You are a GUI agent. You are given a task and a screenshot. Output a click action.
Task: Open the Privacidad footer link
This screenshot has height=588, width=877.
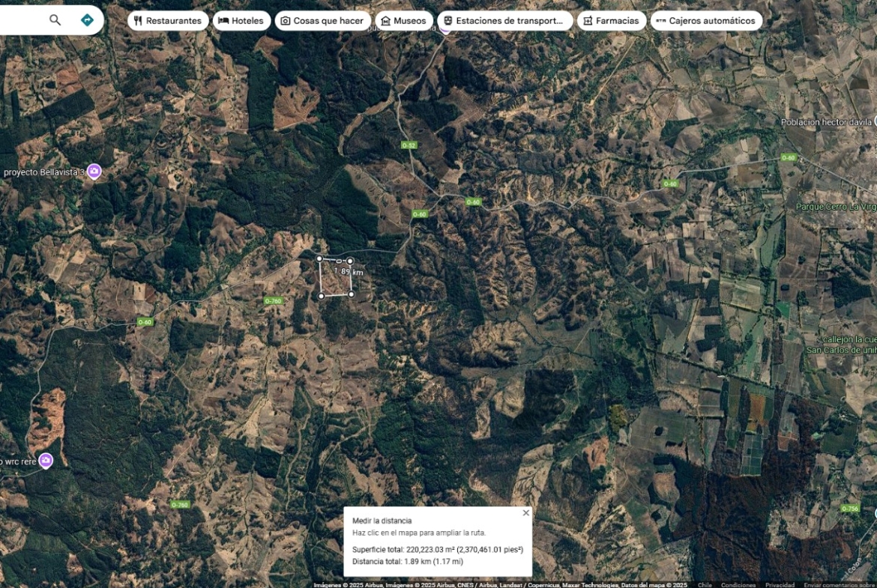780,585
